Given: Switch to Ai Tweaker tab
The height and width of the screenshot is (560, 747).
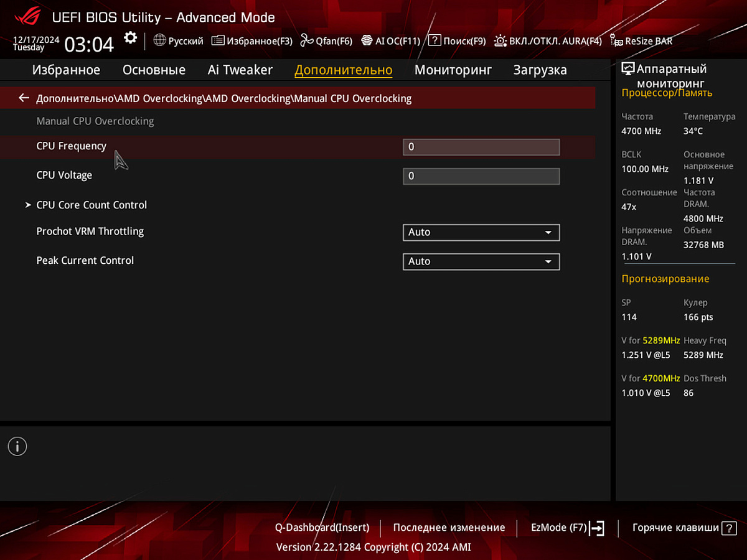Looking at the screenshot, I should pyautogui.click(x=240, y=70).
